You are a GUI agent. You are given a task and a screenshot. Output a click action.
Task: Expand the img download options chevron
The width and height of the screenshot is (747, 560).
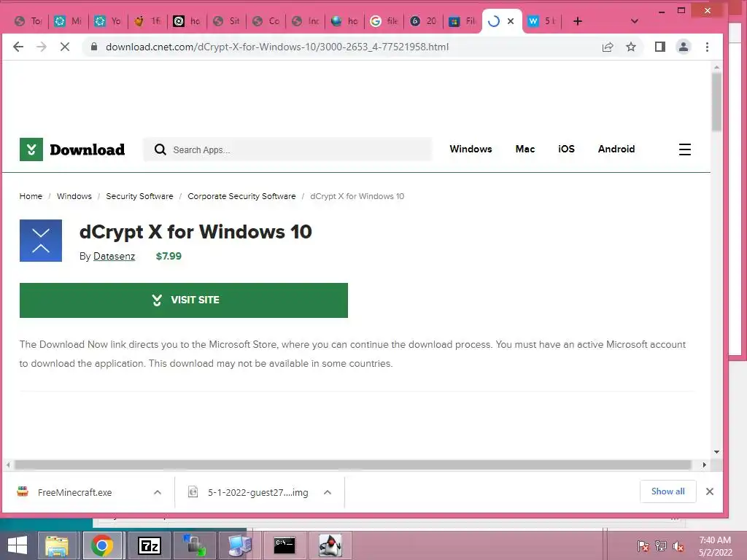click(328, 492)
